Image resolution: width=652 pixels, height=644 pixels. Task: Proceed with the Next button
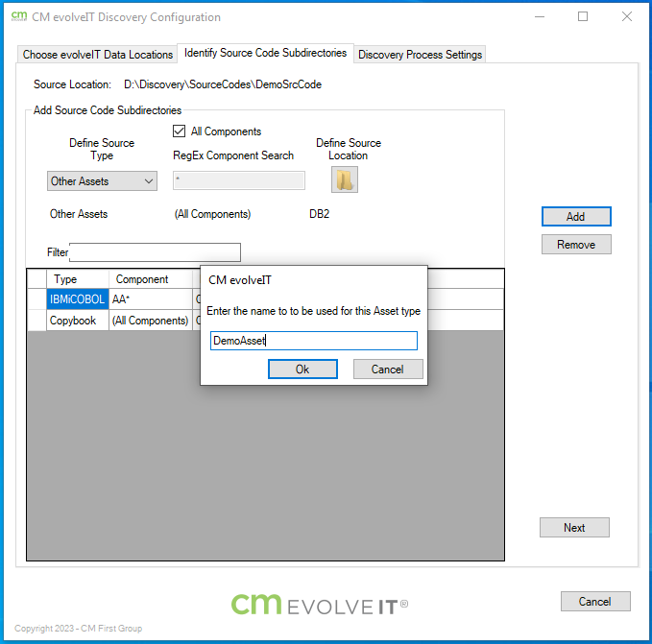tap(574, 527)
